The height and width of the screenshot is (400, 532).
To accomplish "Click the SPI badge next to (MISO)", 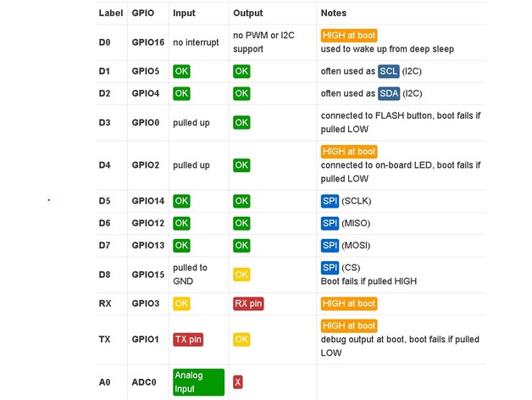I will pos(330,223).
